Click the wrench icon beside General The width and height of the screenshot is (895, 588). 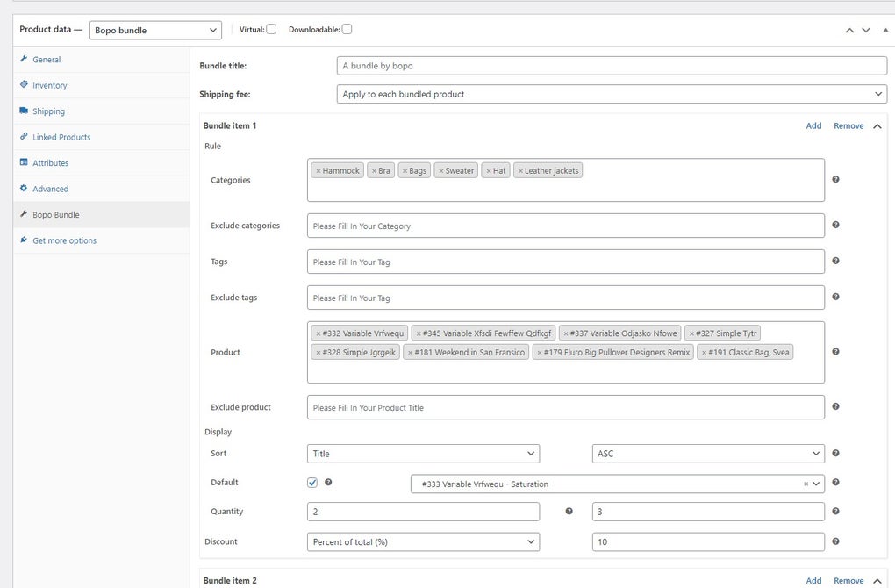pyautogui.click(x=24, y=59)
